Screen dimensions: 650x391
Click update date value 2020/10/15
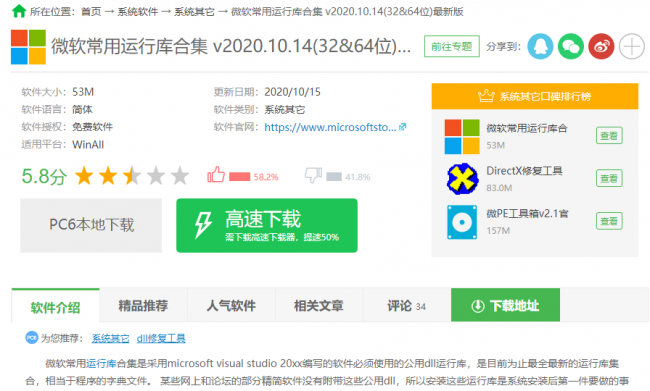[x=293, y=92]
